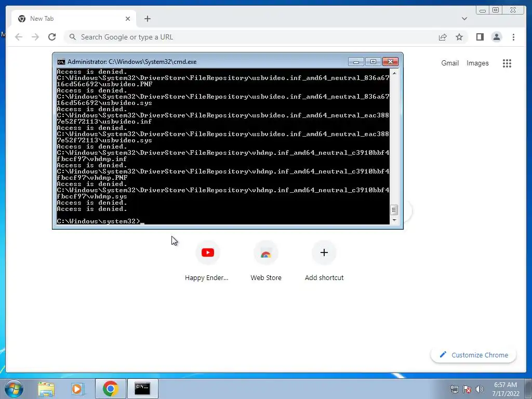532x399 pixels.
Task: Restore down the Chrome window
Action: tap(496, 10)
